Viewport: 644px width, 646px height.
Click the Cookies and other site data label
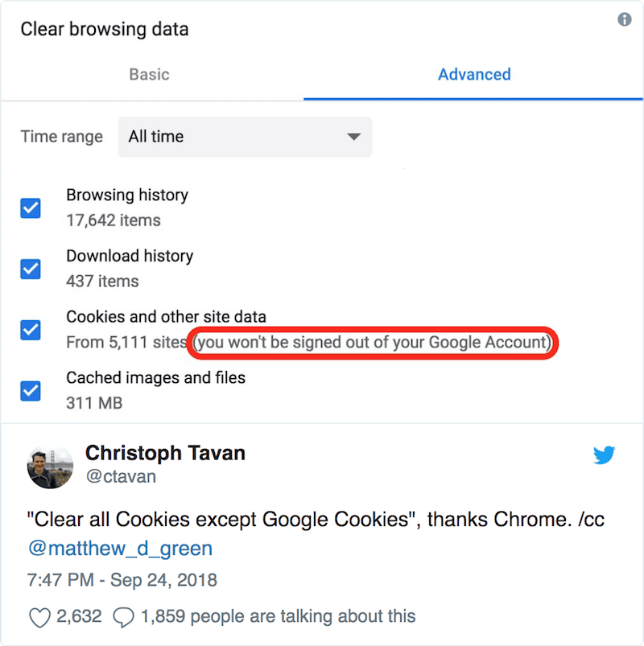pyautogui.click(x=166, y=317)
